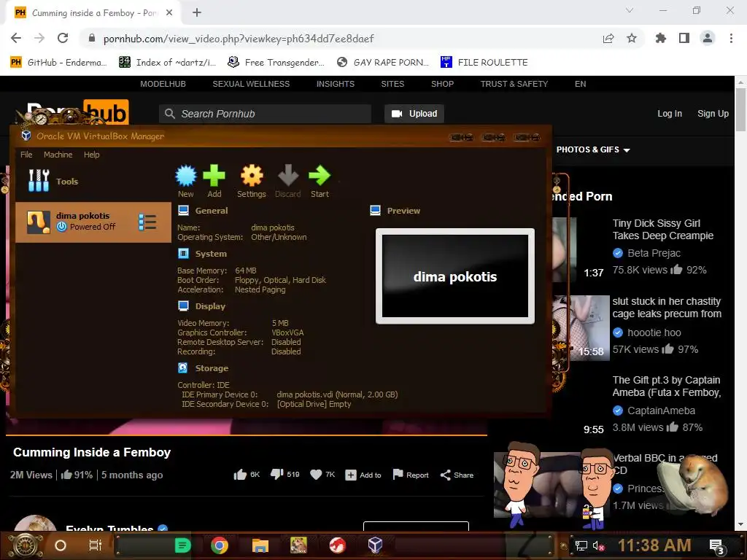Open the EN language selector
The image size is (747, 560).
(x=580, y=84)
